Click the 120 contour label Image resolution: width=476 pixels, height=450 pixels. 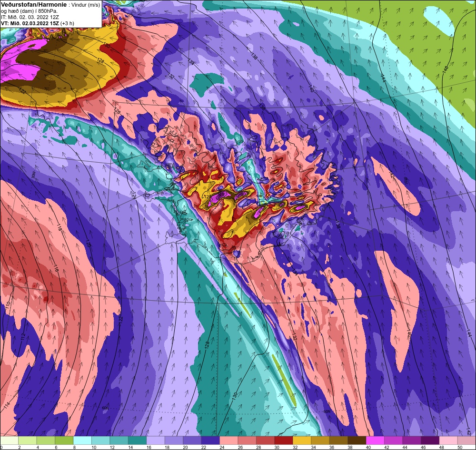[89, 243]
